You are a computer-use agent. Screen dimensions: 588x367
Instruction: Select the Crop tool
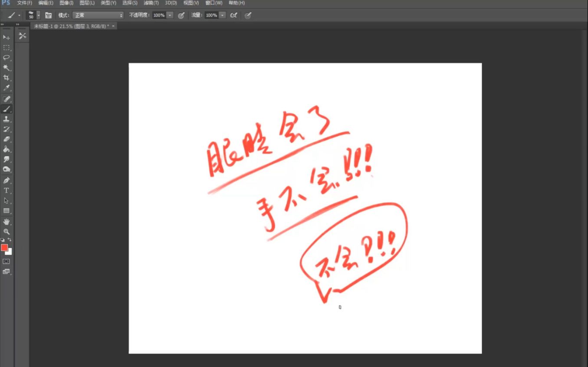coord(7,78)
